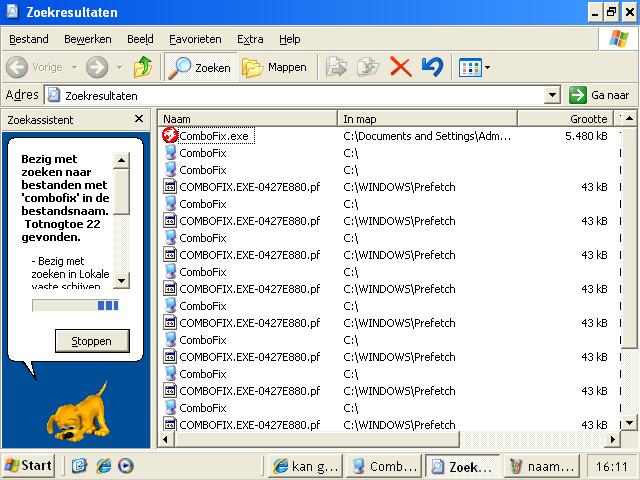
Task: Open the Extra menu
Action: (x=250, y=39)
